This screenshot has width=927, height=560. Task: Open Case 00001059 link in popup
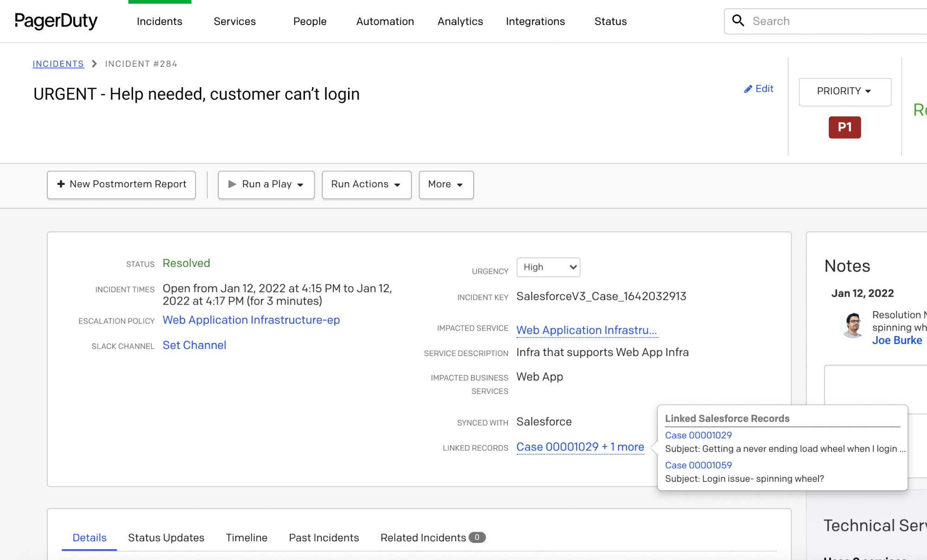pyautogui.click(x=698, y=465)
